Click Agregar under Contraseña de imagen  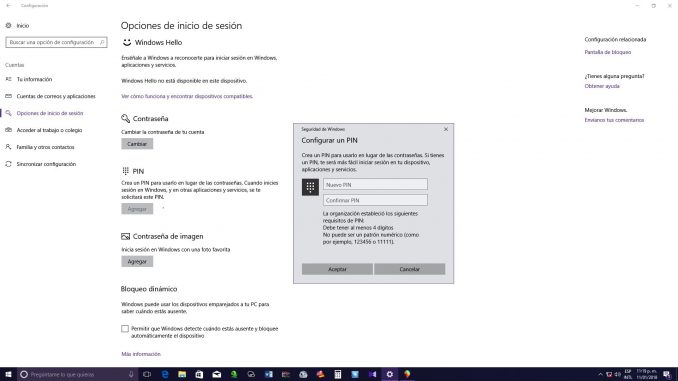point(137,262)
